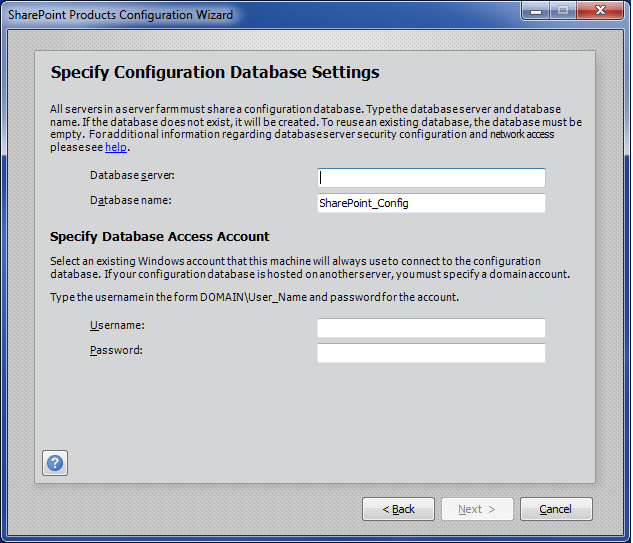Viewport: 633px width, 543px height.
Task: Select the Username text box
Action: tap(431, 328)
